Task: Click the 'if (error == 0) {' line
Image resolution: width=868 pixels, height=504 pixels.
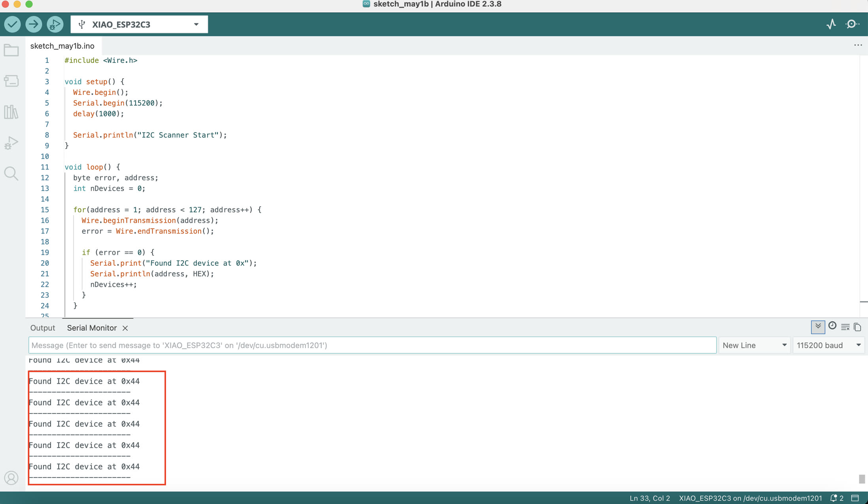Action: (x=118, y=252)
